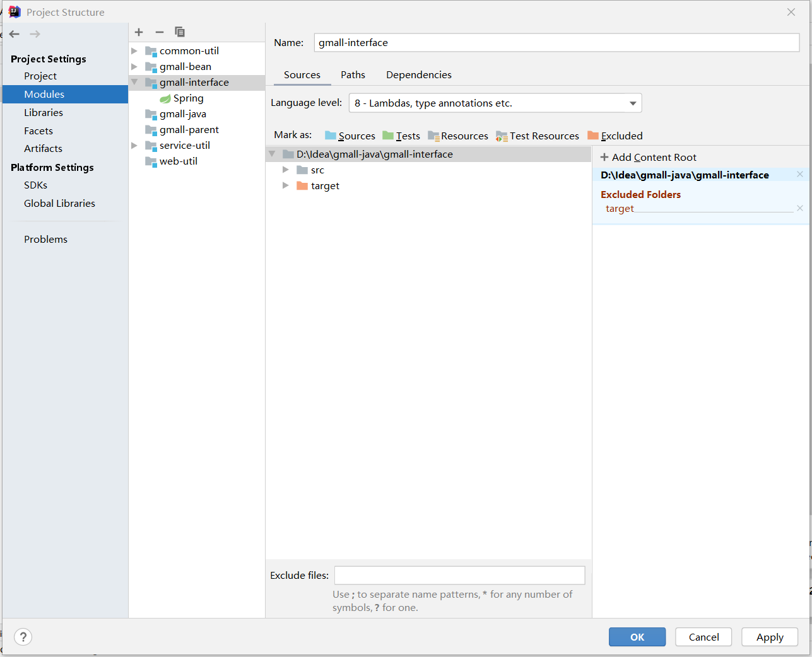Viewport: 812px width, 657px height.
Task: Click the forward navigation arrow
Action: [x=35, y=34]
